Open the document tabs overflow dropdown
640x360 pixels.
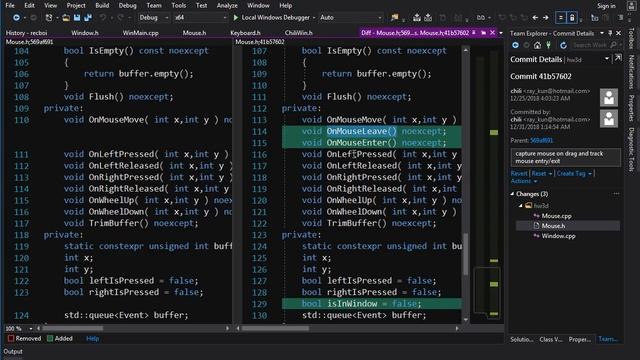coord(501,33)
